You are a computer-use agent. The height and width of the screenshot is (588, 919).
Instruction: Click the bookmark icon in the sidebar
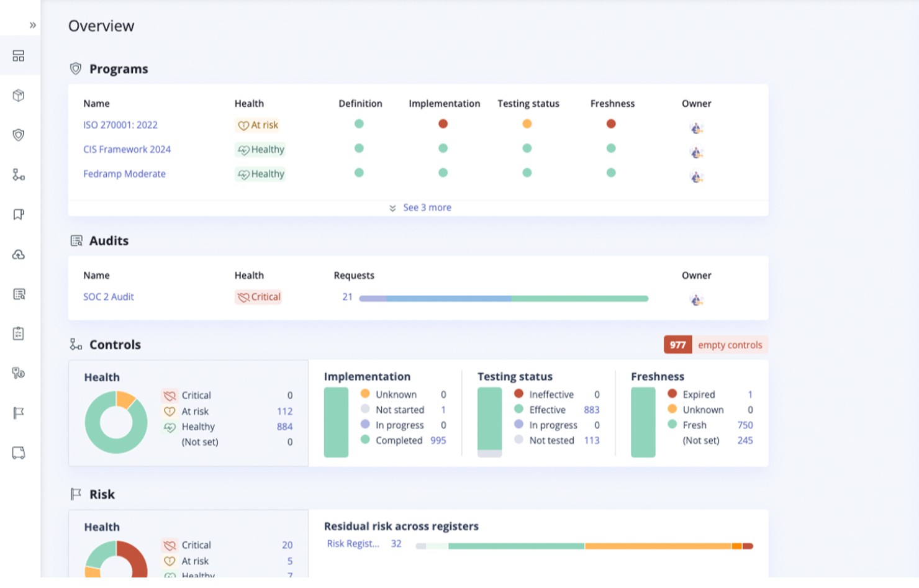pos(19,215)
